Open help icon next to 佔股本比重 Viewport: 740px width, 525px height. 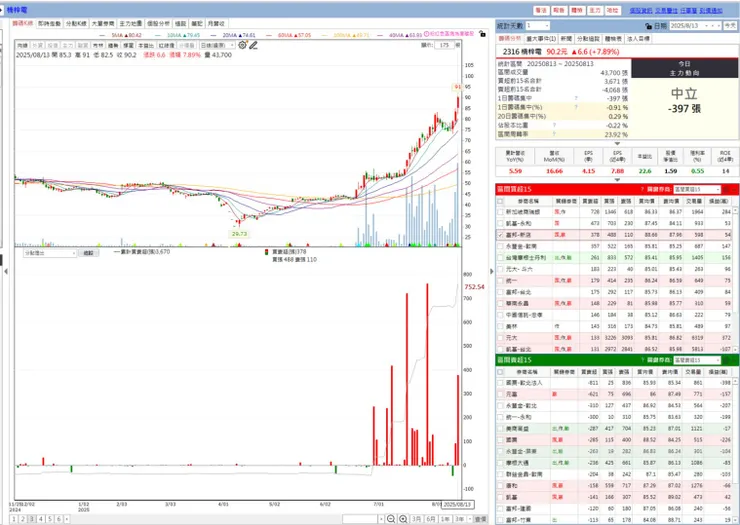pyautogui.click(x=554, y=125)
